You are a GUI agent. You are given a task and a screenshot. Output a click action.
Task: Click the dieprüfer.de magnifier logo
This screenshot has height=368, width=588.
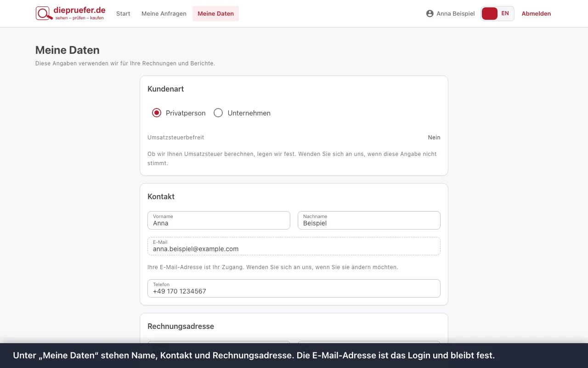[71, 13]
